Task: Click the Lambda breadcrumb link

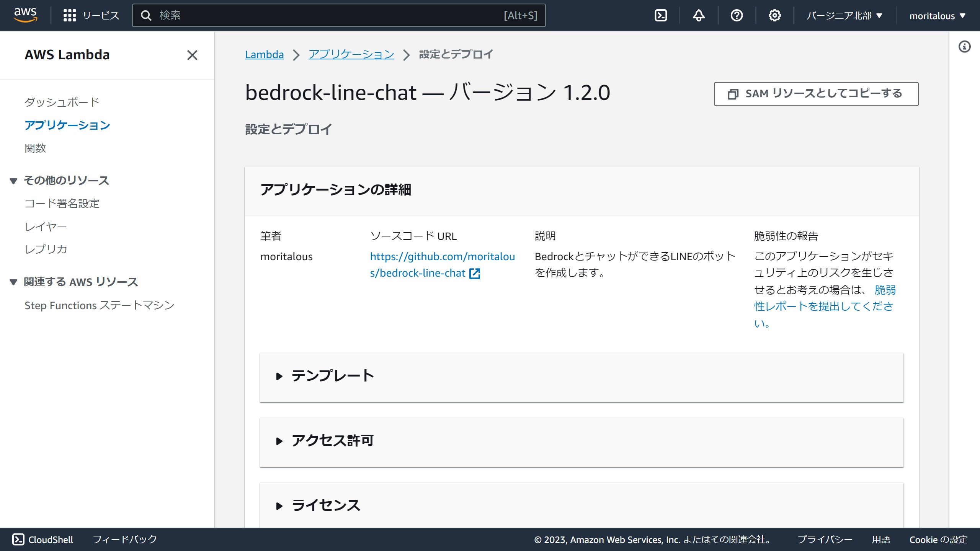Action: [x=264, y=55]
